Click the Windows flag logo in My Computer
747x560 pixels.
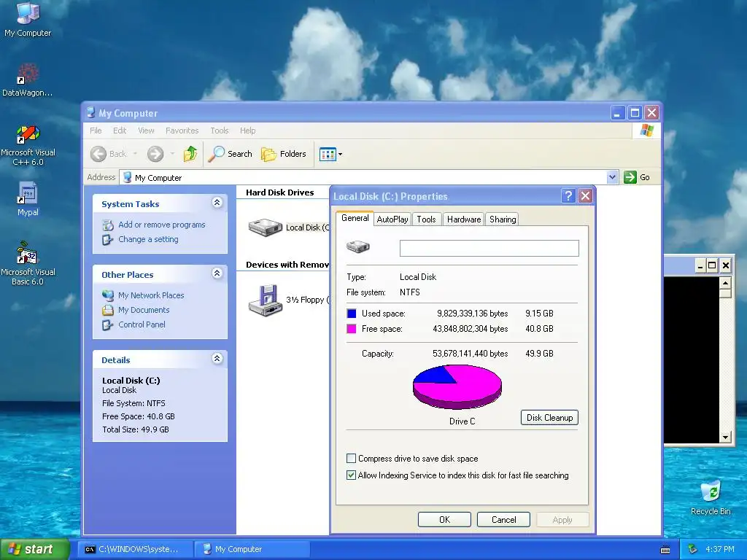pyautogui.click(x=647, y=131)
